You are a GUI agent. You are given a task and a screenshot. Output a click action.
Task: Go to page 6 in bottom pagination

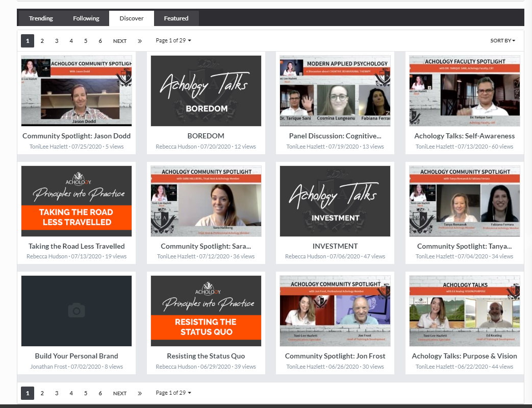pos(100,393)
